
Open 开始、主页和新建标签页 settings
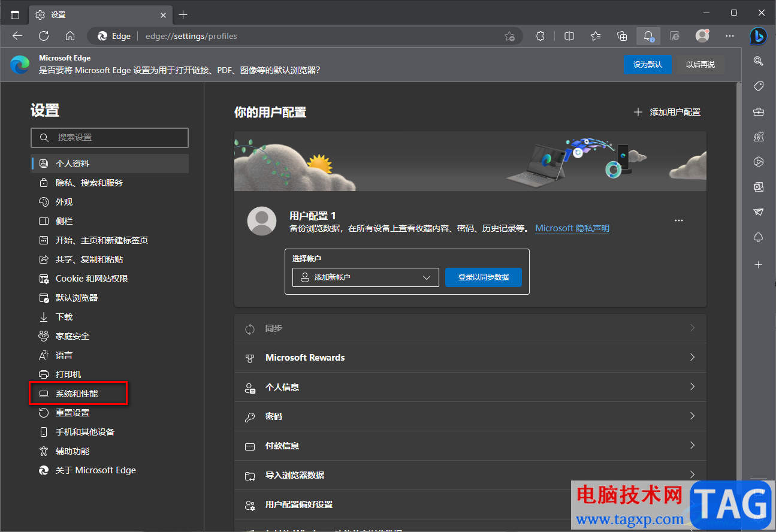[x=110, y=240]
